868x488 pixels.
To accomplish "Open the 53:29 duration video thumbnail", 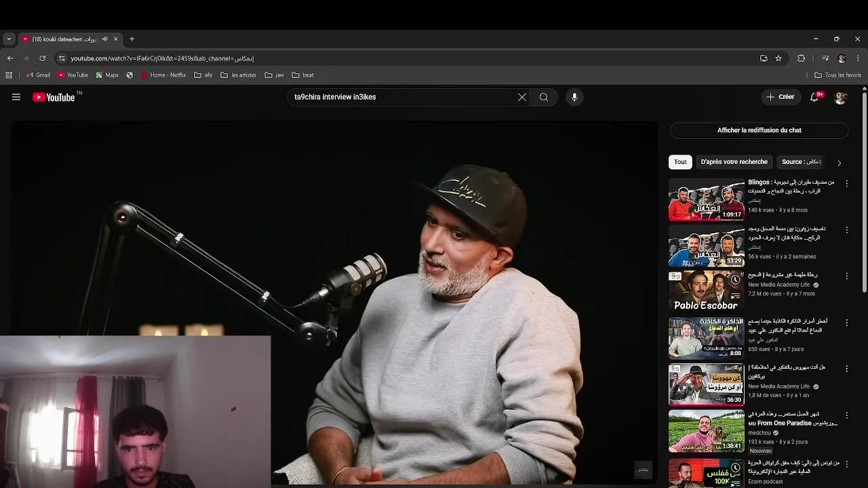I will click(x=707, y=246).
